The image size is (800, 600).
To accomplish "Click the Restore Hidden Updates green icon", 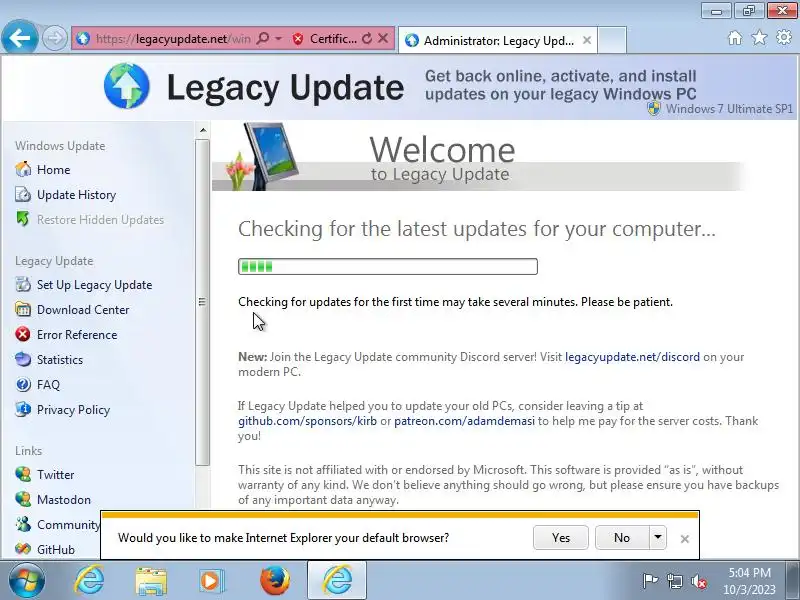I will tap(23, 219).
